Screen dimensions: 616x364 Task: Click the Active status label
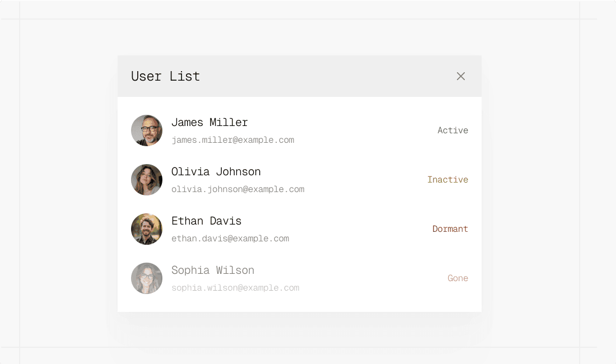[452, 130]
